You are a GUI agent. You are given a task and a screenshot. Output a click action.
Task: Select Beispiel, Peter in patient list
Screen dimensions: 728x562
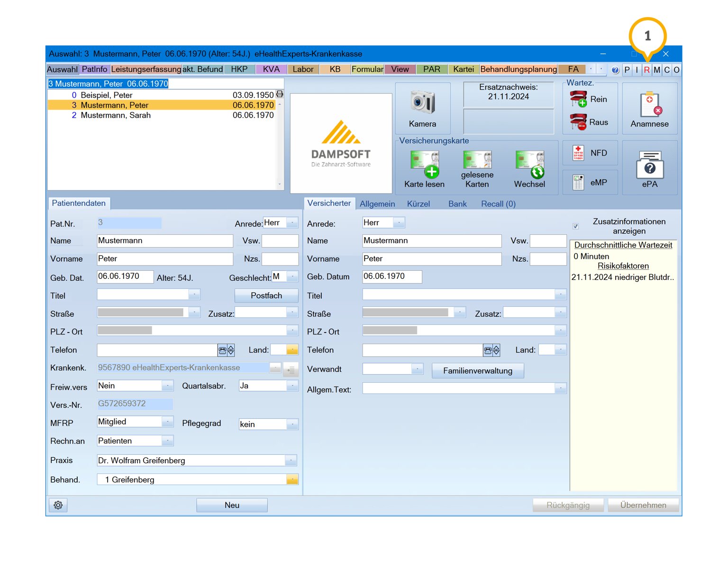click(161, 95)
